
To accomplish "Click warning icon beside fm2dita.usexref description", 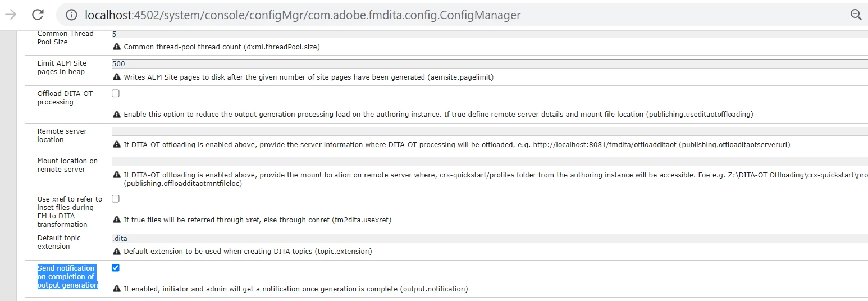I will pyautogui.click(x=117, y=220).
